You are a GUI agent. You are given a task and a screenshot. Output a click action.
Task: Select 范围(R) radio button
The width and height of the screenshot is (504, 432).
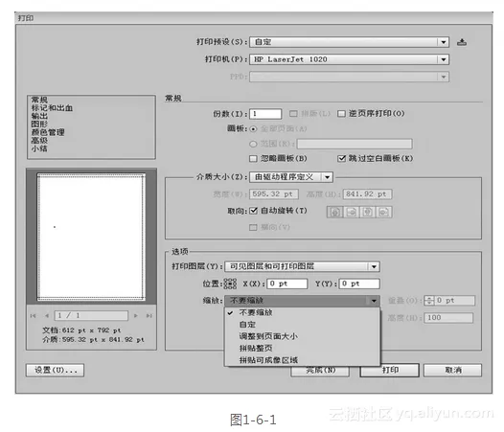click(x=253, y=144)
